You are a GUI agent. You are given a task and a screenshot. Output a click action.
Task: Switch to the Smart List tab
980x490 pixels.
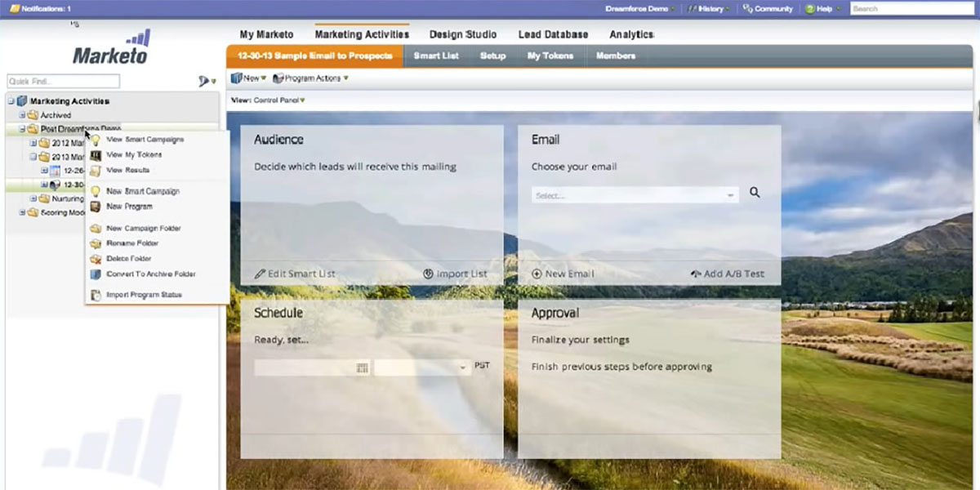tap(438, 56)
